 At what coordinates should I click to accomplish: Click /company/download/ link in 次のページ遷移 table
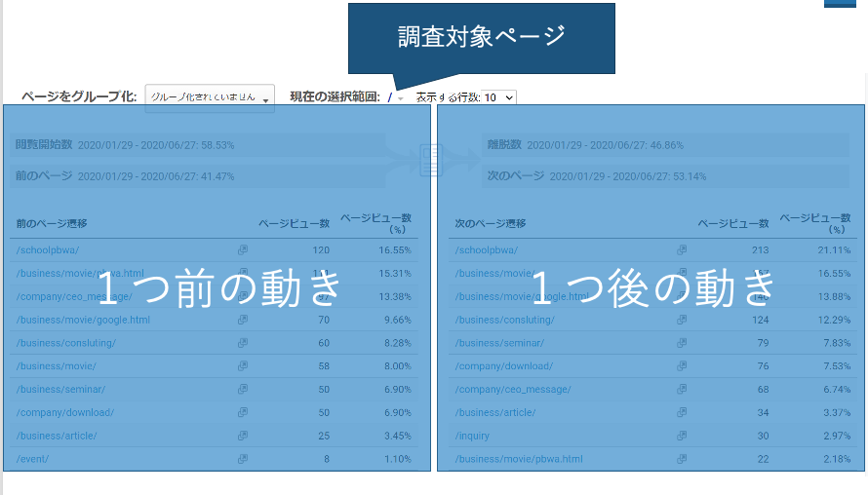point(504,366)
